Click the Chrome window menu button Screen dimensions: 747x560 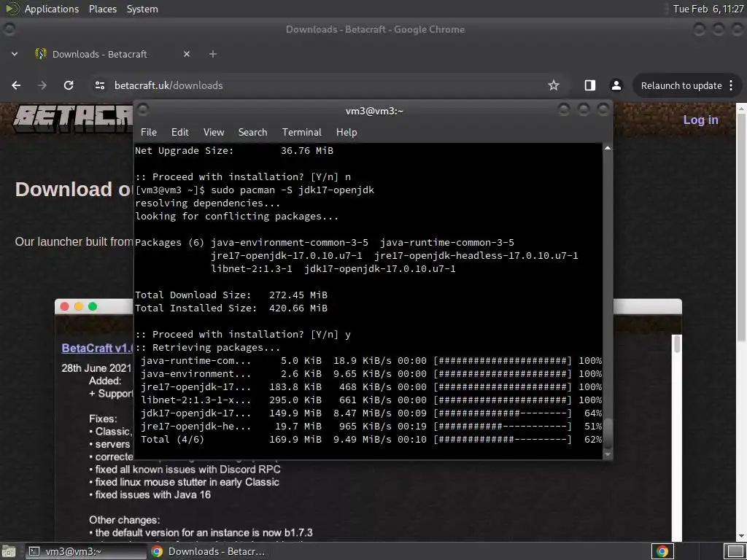[x=9, y=29]
